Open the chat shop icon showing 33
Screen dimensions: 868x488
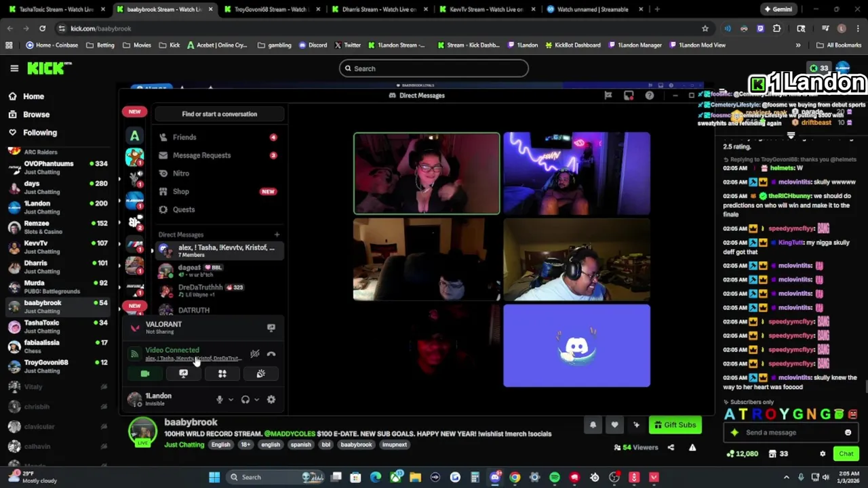point(778,454)
